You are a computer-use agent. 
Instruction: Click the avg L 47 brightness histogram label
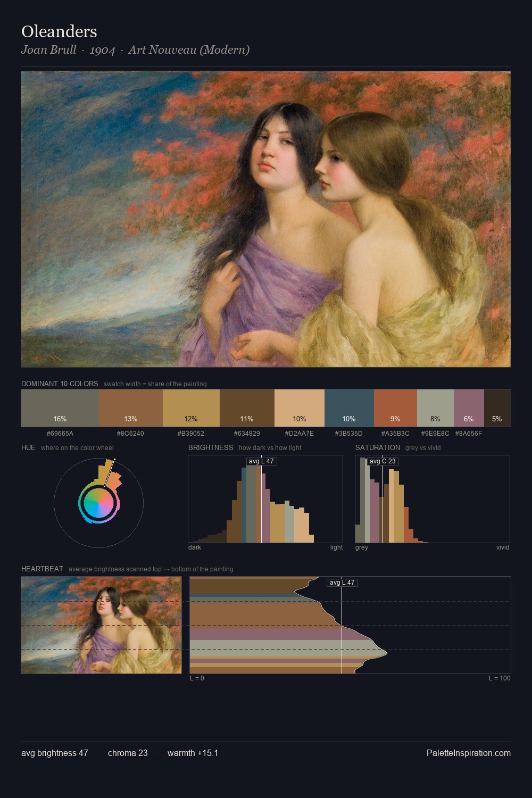(x=261, y=461)
